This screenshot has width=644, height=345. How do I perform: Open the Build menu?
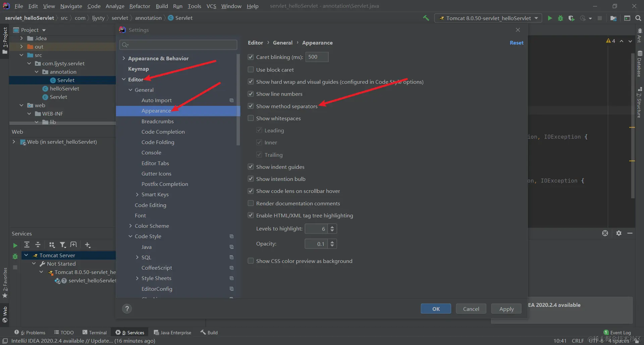(x=162, y=6)
